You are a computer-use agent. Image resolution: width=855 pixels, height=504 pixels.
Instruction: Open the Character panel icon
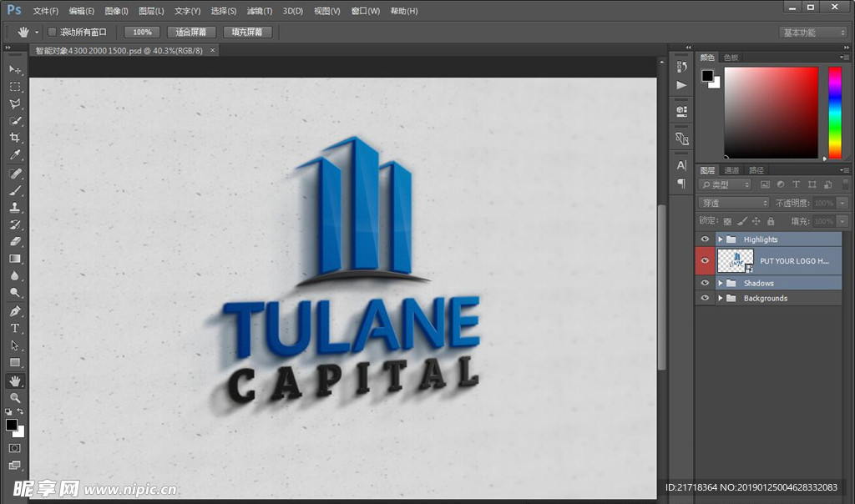[681, 165]
